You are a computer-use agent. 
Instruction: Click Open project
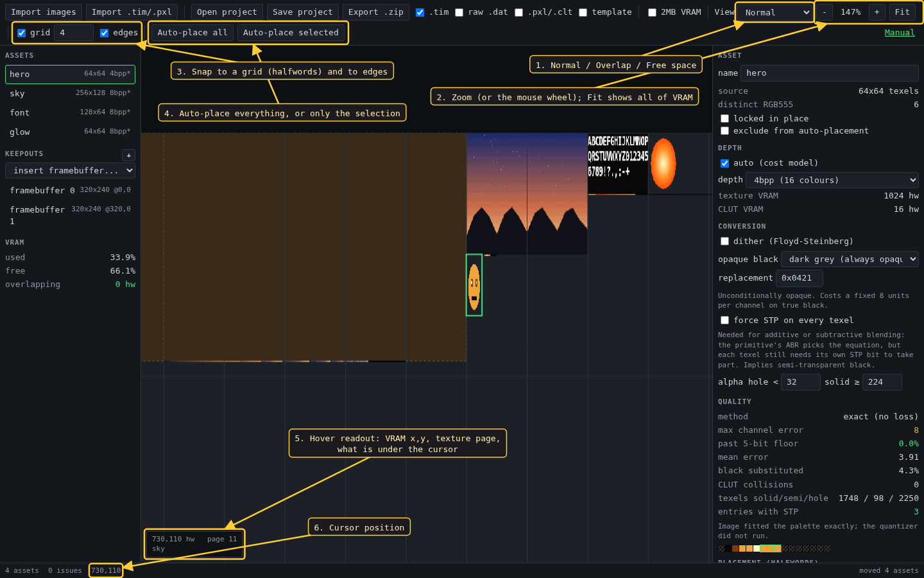(x=227, y=12)
